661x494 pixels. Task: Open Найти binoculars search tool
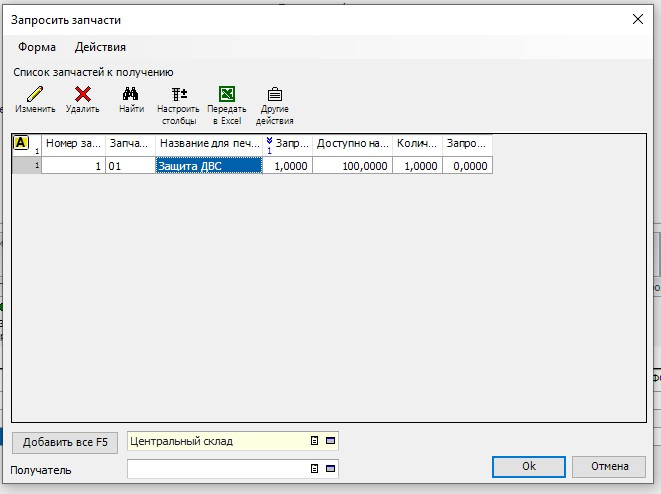coord(131,95)
